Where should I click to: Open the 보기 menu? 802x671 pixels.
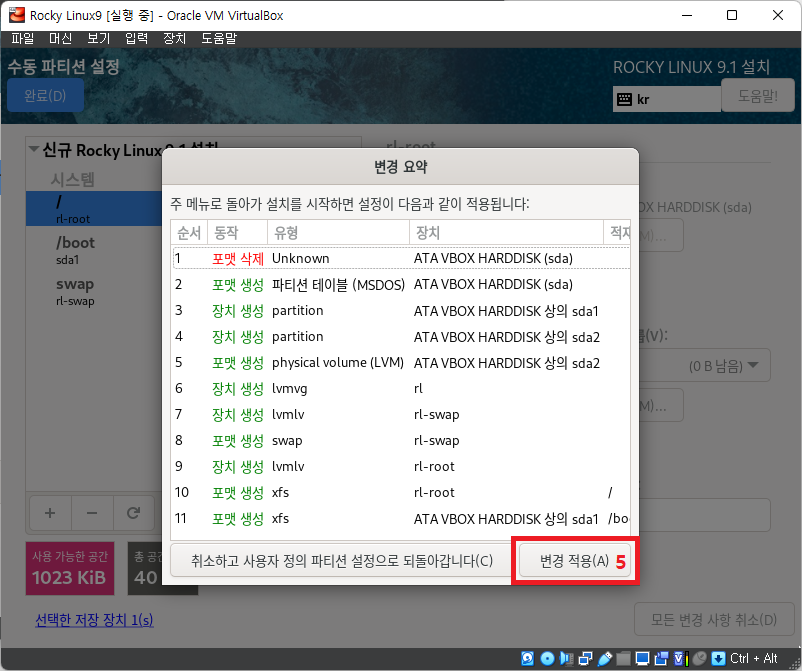pos(99,38)
